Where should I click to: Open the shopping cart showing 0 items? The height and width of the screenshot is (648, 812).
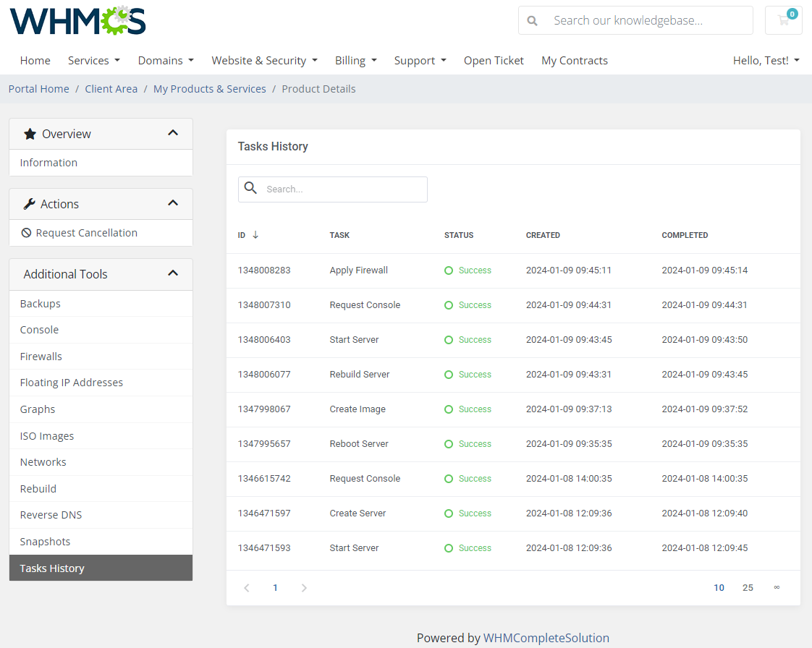784,20
